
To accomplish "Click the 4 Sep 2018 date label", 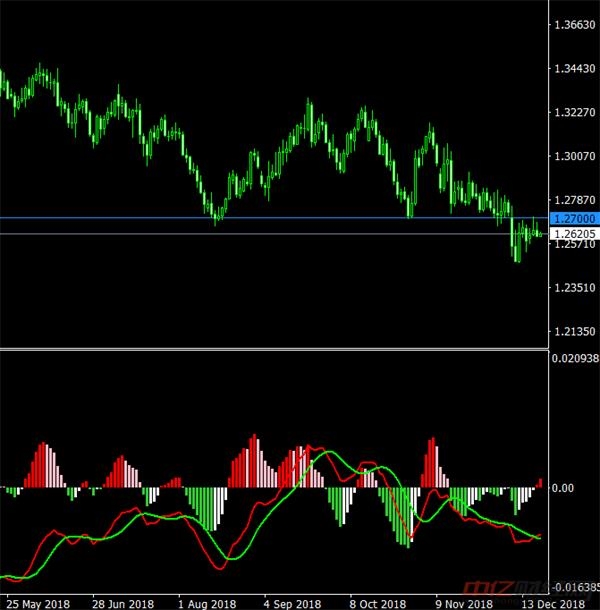I will point(292,604).
